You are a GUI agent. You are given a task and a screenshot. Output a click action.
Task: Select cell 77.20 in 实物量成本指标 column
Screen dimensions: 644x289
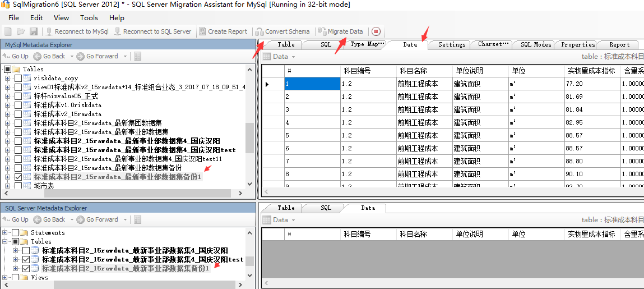click(593, 84)
